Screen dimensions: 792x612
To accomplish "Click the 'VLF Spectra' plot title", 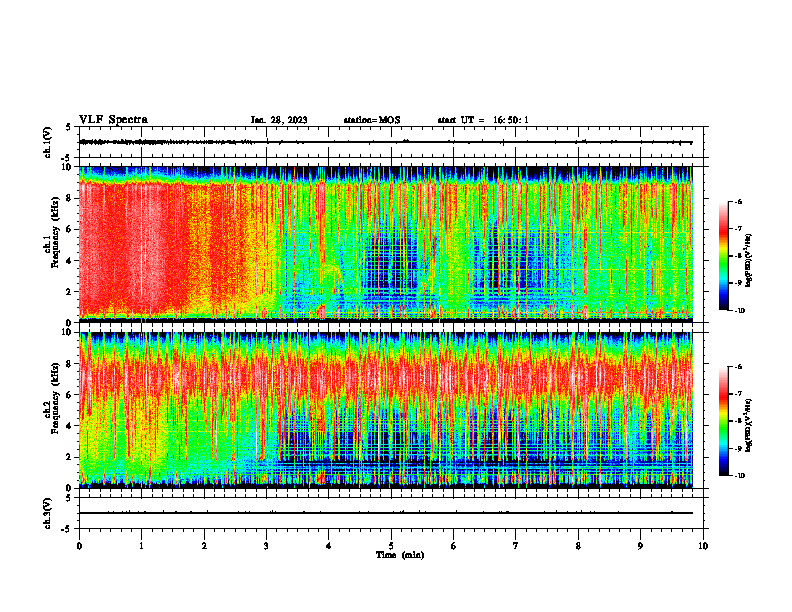I will coord(113,120).
